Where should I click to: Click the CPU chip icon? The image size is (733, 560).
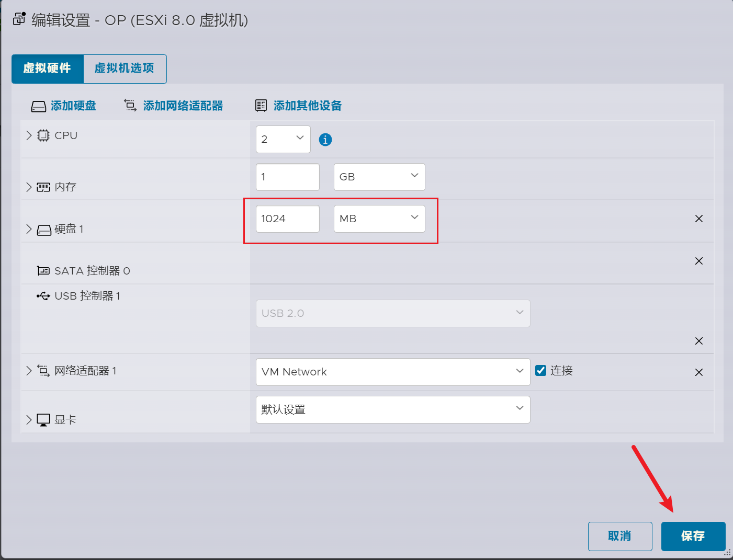pos(43,135)
